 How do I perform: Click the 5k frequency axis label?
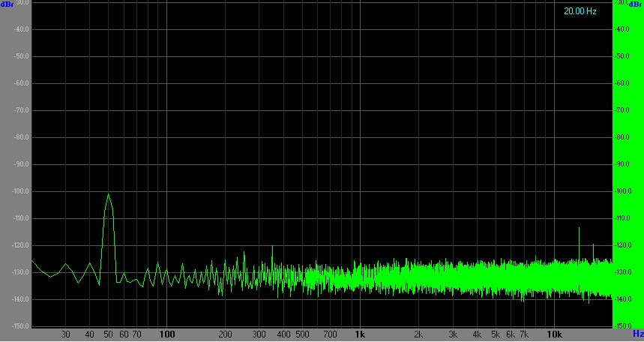[495, 334]
